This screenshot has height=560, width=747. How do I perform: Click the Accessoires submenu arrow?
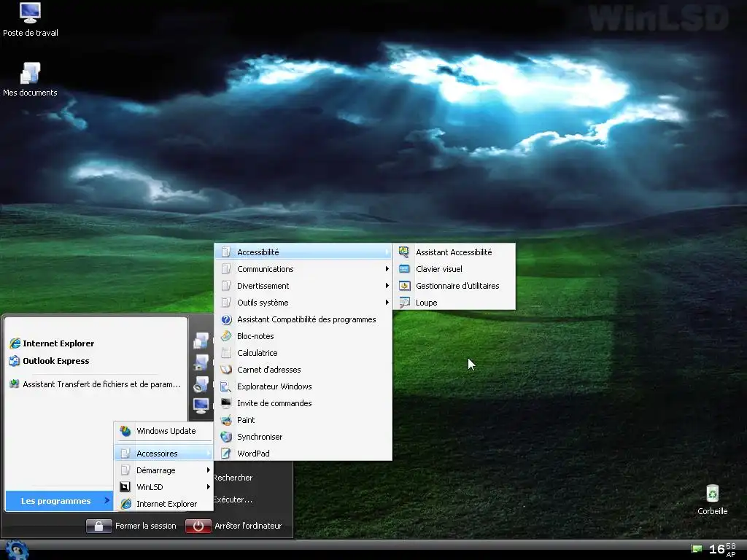(x=208, y=454)
